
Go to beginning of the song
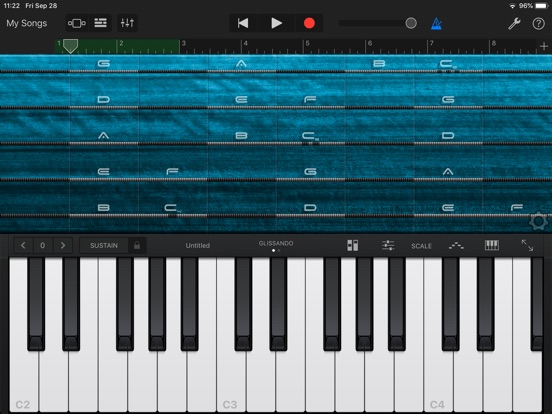243,23
